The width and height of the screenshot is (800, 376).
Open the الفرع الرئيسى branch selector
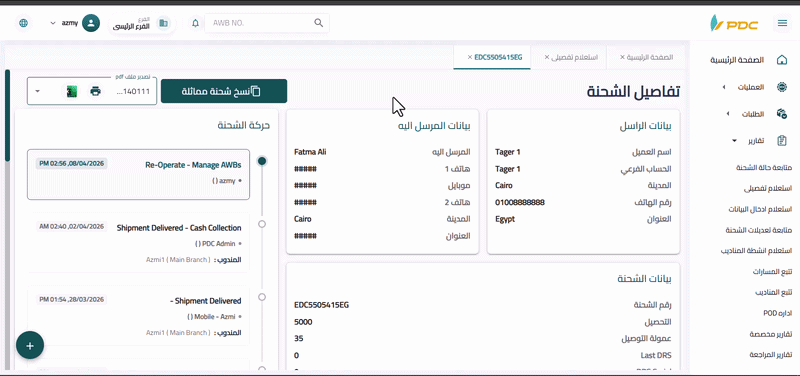coord(142,23)
